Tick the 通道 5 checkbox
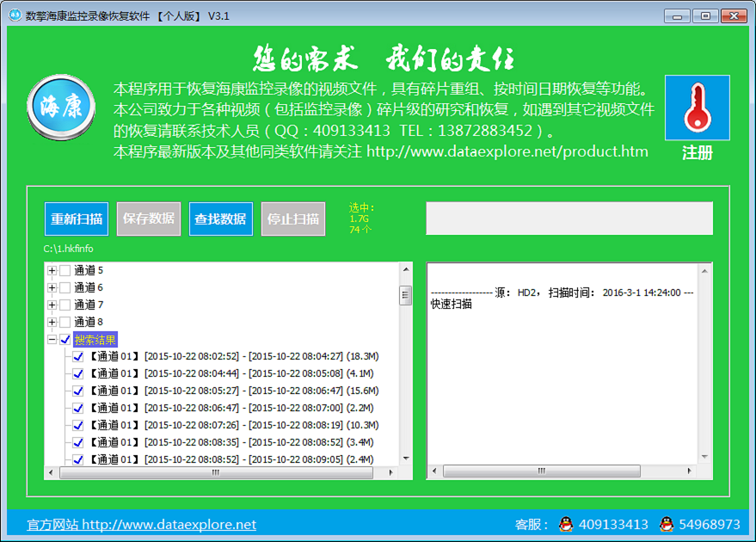Image resolution: width=756 pixels, height=542 pixels. [65, 271]
